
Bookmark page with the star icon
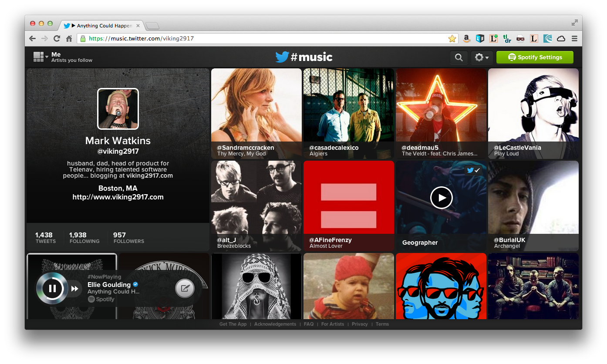(x=452, y=39)
